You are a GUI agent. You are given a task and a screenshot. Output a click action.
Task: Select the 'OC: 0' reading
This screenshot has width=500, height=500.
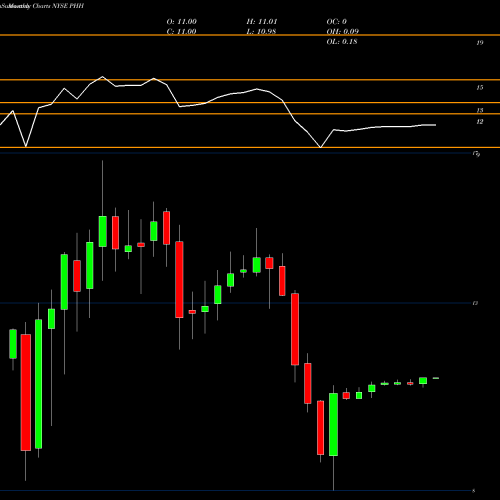(x=337, y=21)
